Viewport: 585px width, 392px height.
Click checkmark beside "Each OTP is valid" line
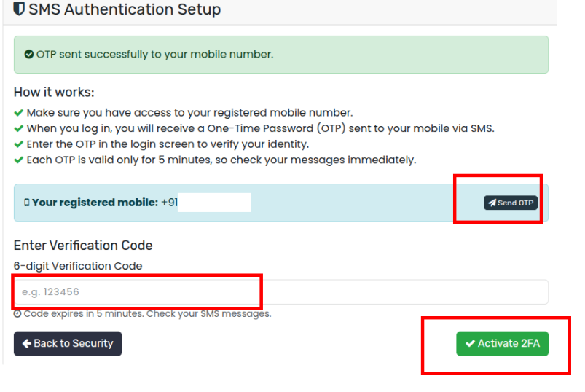pos(19,160)
